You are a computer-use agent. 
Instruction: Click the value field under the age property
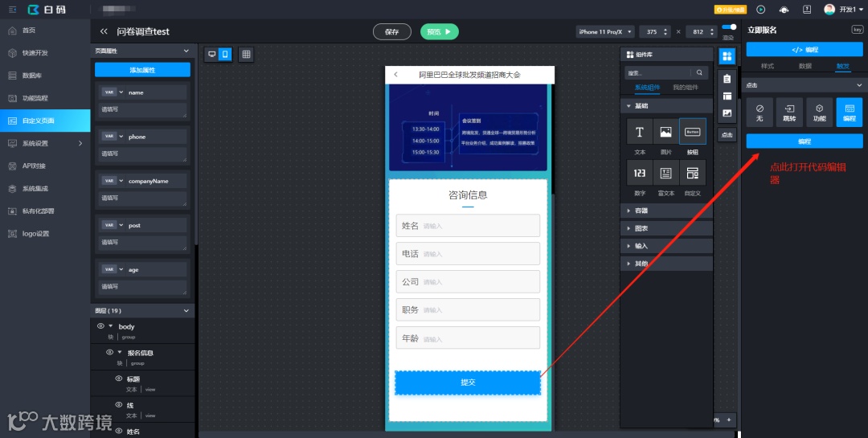(x=143, y=288)
